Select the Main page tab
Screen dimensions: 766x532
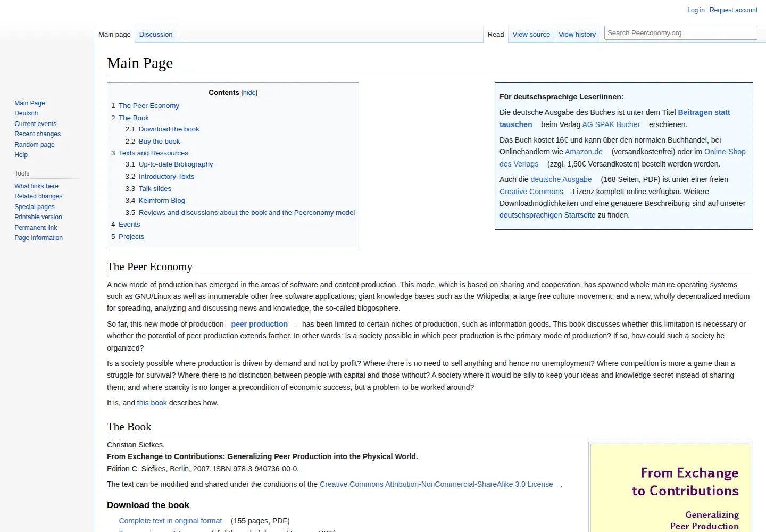point(114,34)
